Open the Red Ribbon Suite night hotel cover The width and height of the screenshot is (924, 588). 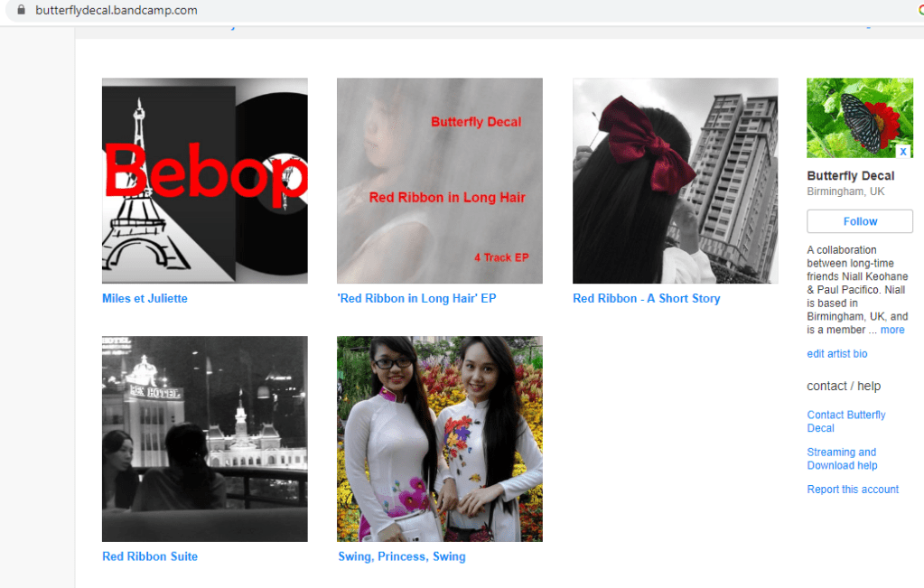(x=205, y=439)
